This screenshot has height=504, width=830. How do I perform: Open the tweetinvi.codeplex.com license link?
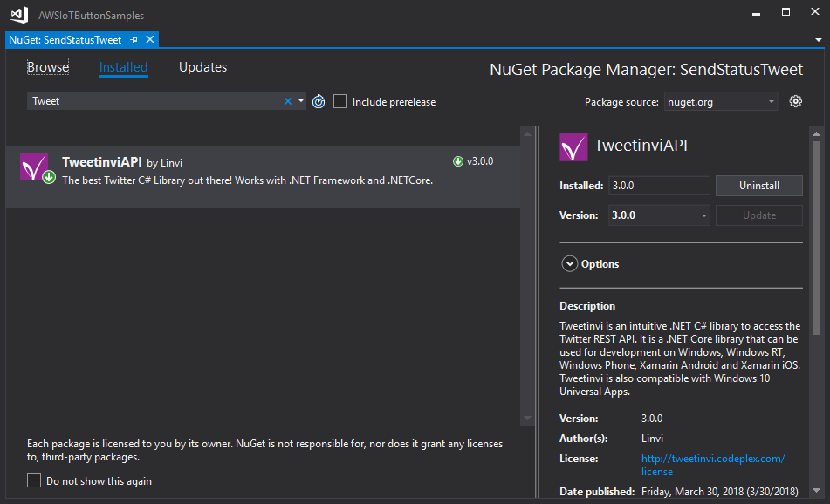[x=713, y=458]
